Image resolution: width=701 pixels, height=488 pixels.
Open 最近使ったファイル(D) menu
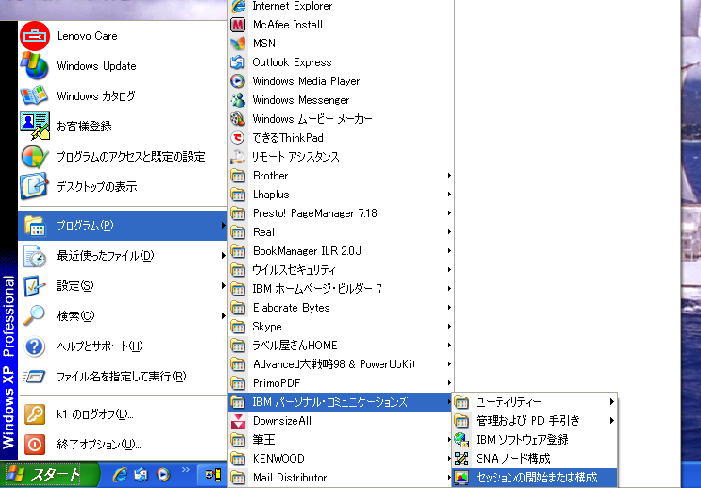pyautogui.click(x=122, y=256)
